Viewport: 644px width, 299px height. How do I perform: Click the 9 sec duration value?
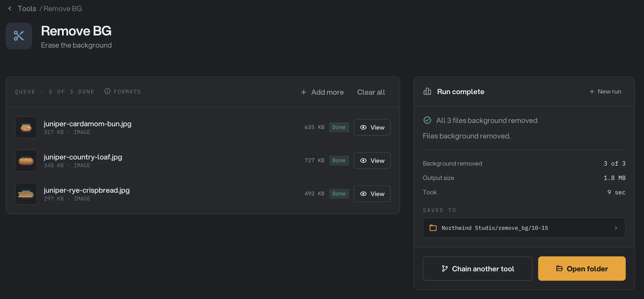click(x=616, y=192)
